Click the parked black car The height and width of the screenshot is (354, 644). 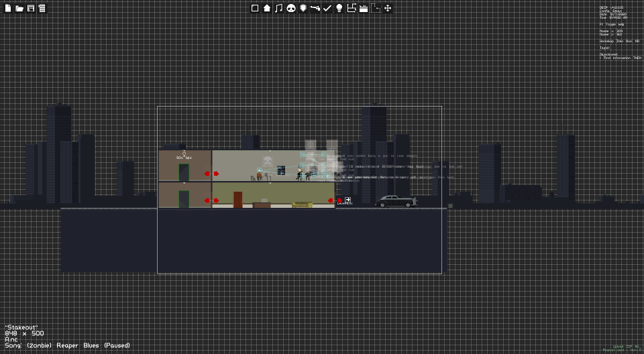point(396,201)
